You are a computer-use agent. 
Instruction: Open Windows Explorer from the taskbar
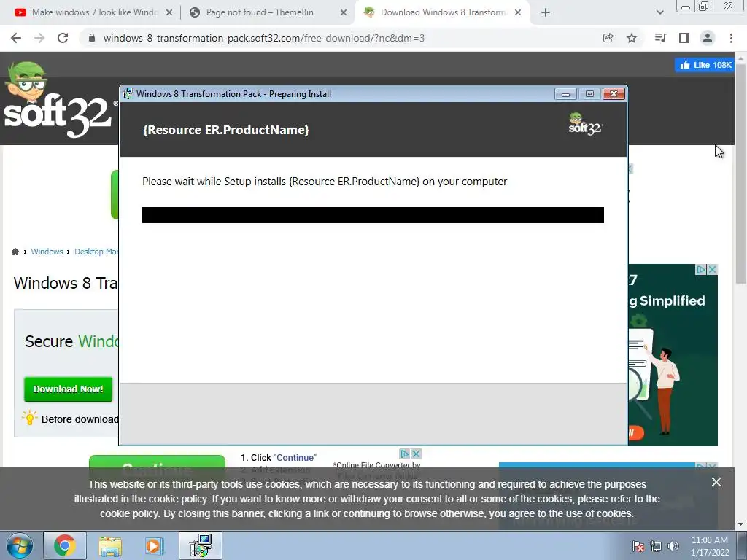(x=110, y=545)
